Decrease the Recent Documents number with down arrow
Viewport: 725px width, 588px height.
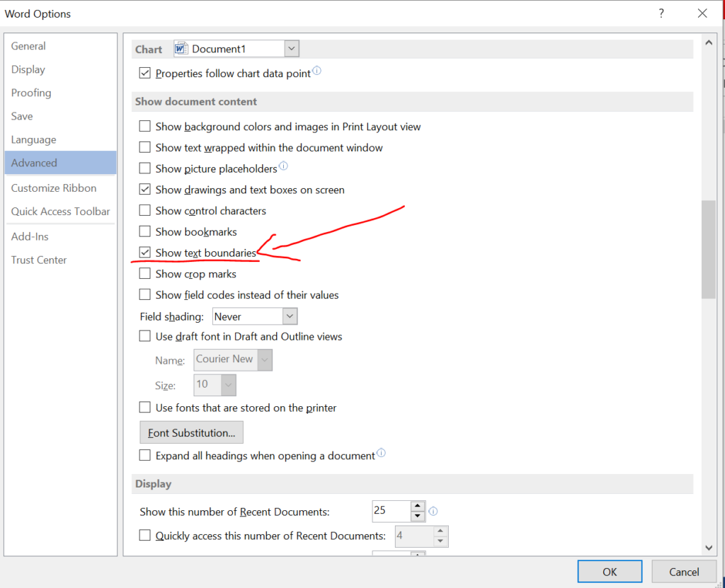point(418,516)
